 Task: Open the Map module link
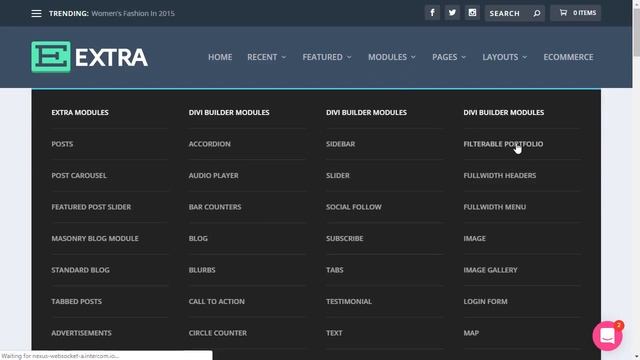point(471,333)
